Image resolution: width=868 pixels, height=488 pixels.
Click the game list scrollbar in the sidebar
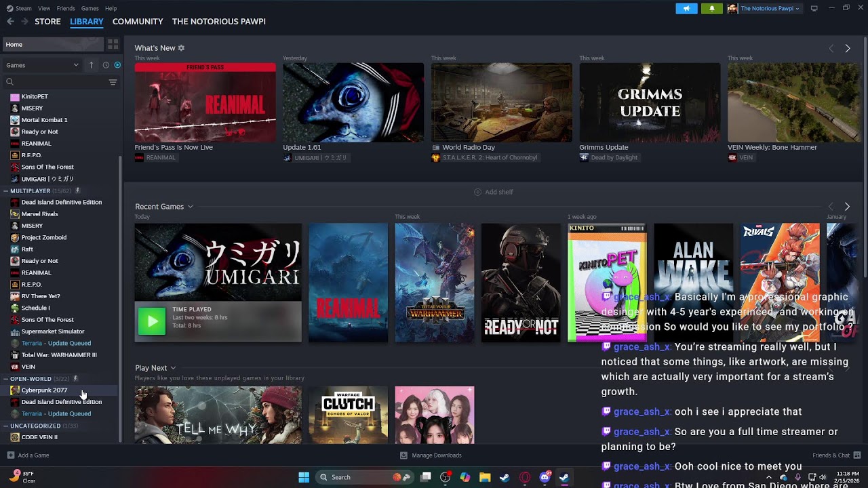click(x=121, y=298)
